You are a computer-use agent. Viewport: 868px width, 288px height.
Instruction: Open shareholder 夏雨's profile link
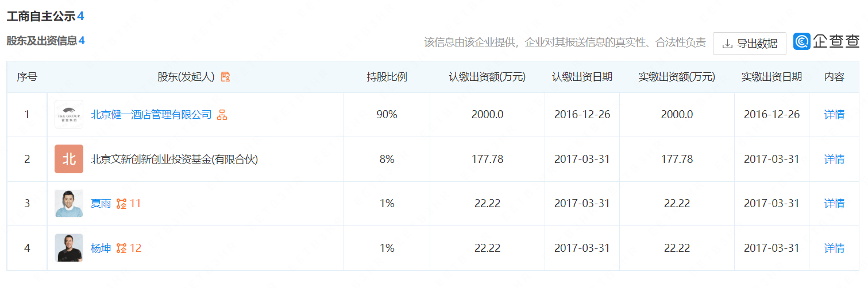pos(101,204)
